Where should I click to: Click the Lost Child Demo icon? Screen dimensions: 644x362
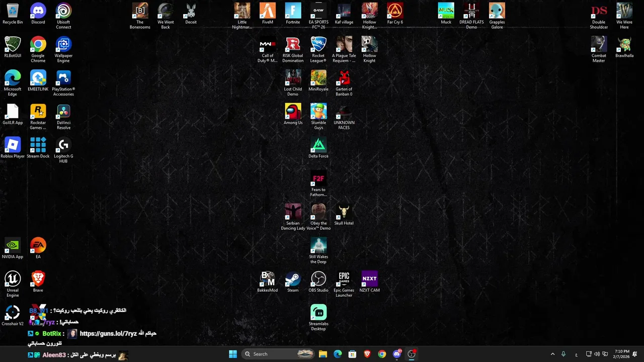coord(293,83)
